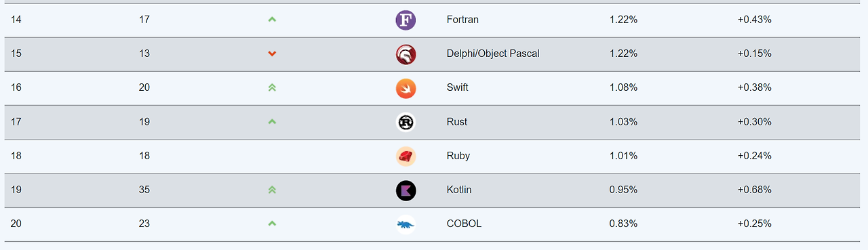Click the double up arrow in Kotlin row
This screenshot has height=250, width=868.
click(x=272, y=190)
